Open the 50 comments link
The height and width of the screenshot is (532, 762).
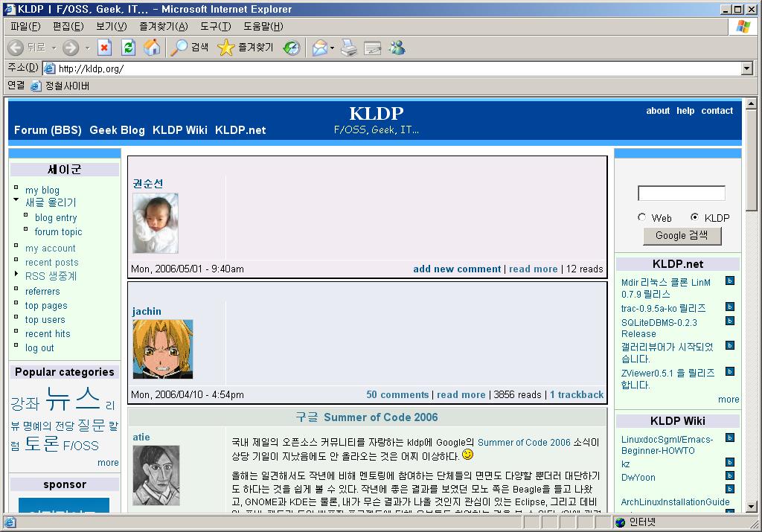coord(397,394)
